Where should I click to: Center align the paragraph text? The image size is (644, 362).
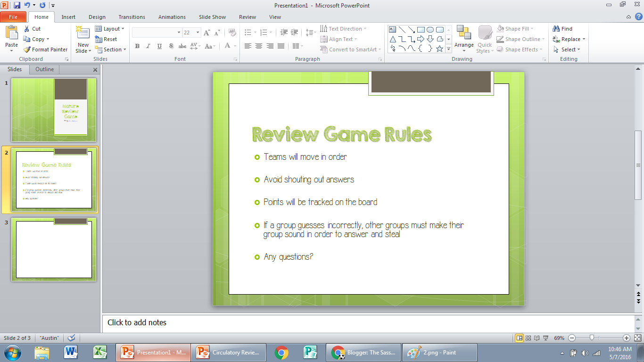[x=258, y=45]
